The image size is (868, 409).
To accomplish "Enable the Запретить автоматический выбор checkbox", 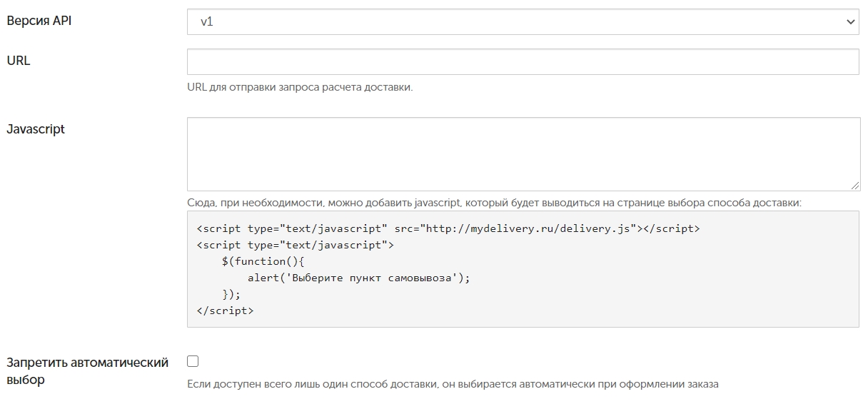I will 193,361.
